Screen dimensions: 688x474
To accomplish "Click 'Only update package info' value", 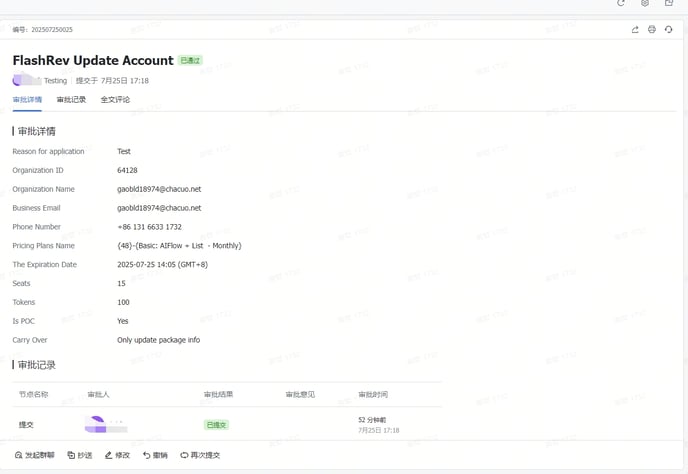I will 158,340.
